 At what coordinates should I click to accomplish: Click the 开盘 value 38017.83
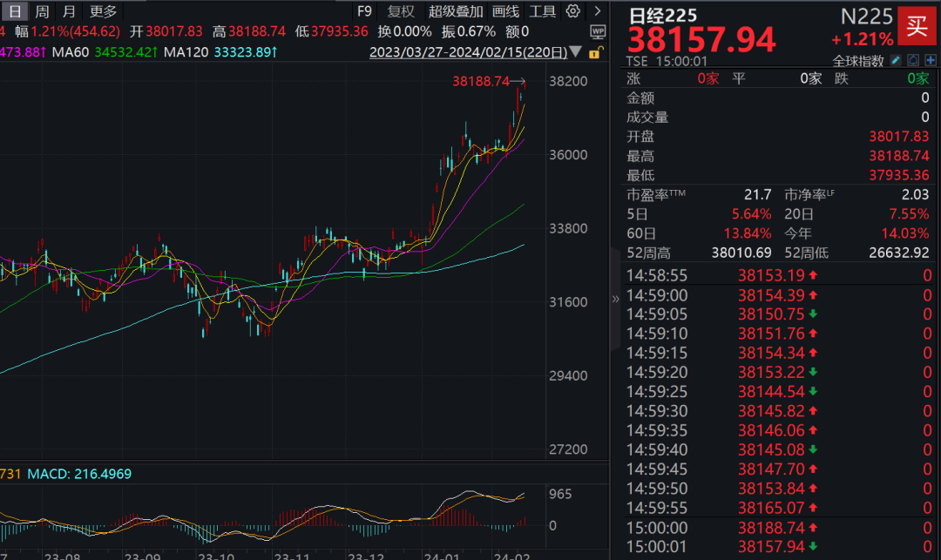click(898, 137)
